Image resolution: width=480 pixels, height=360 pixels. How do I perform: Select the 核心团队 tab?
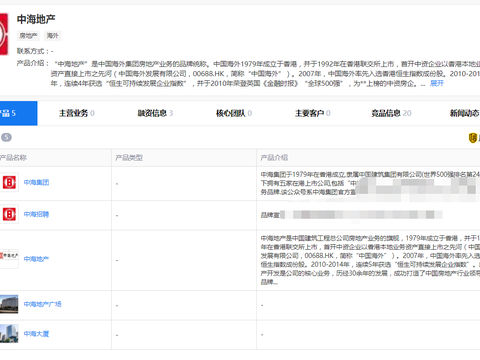(x=234, y=113)
